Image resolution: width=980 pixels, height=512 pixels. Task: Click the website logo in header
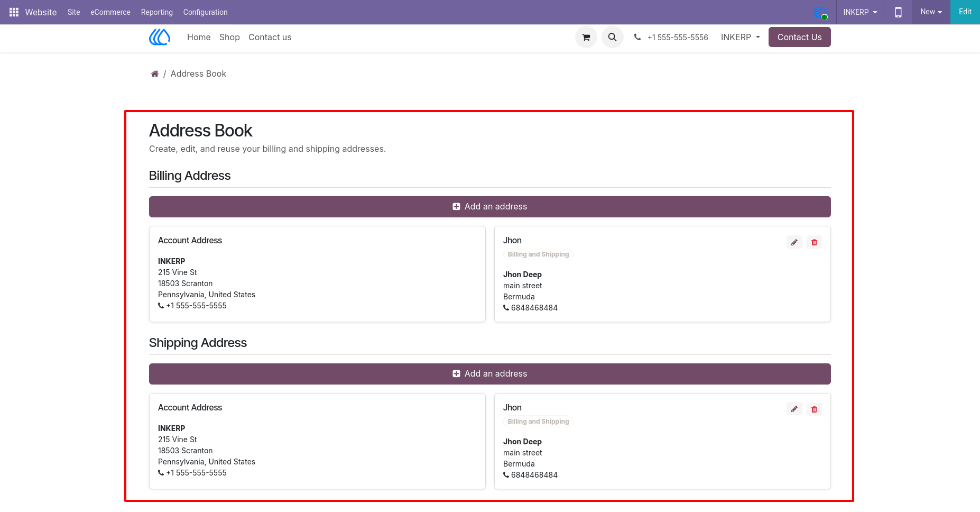tap(160, 37)
